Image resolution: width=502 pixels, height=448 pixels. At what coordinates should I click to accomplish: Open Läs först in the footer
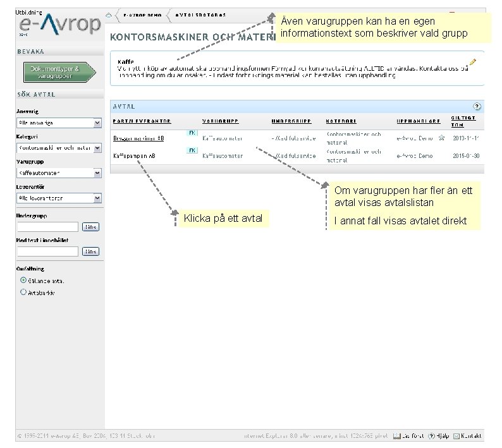click(408, 436)
